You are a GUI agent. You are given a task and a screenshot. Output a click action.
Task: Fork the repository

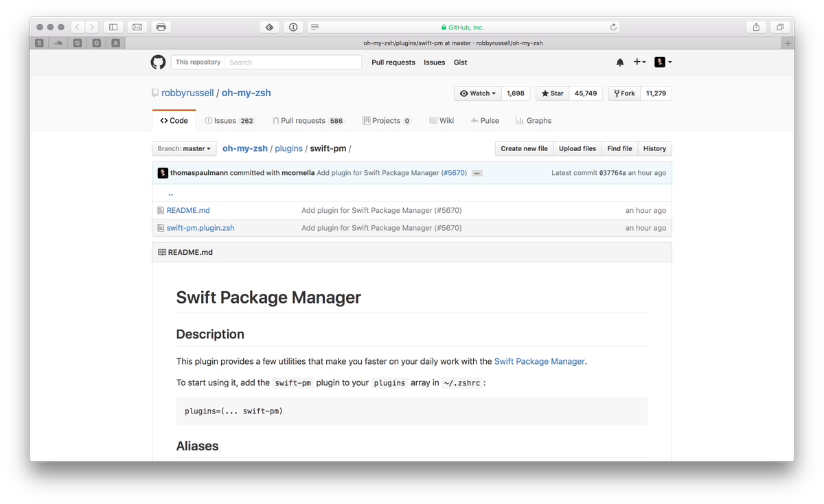tap(624, 93)
